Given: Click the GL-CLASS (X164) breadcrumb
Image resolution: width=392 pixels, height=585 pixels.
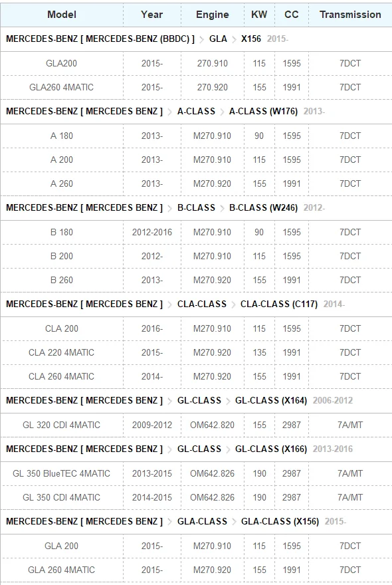Looking at the screenshot, I should pos(271,400).
